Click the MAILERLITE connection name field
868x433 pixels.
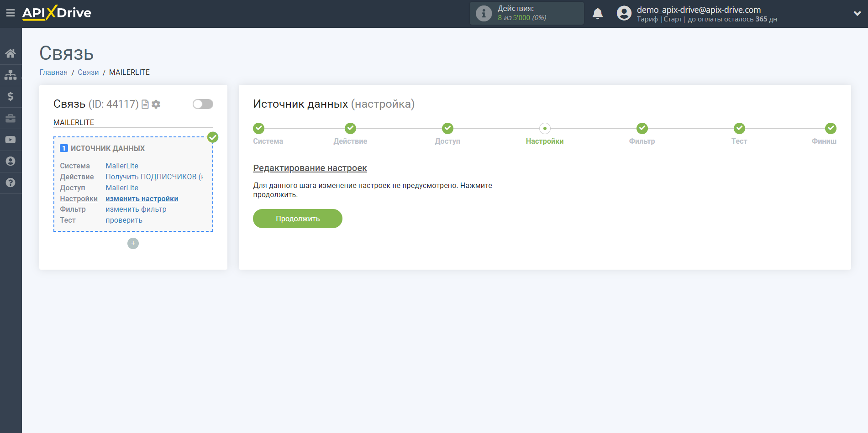[133, 122]
